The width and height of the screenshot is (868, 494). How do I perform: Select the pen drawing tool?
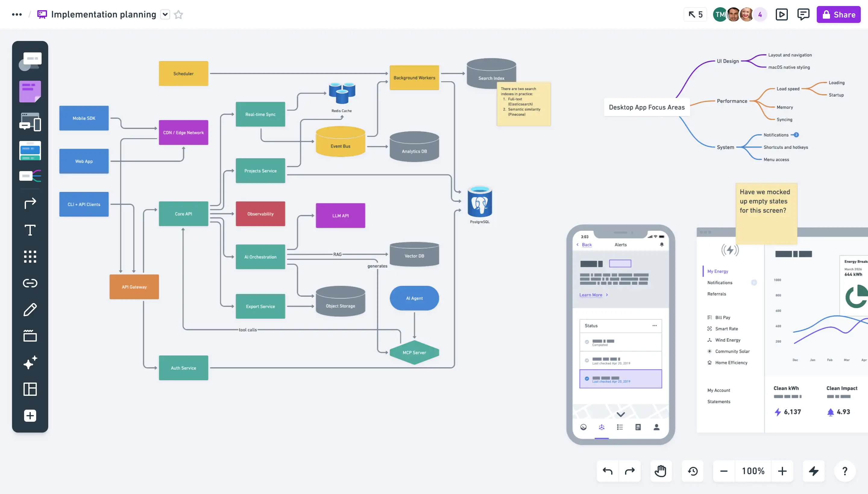(x=30, y=309)
